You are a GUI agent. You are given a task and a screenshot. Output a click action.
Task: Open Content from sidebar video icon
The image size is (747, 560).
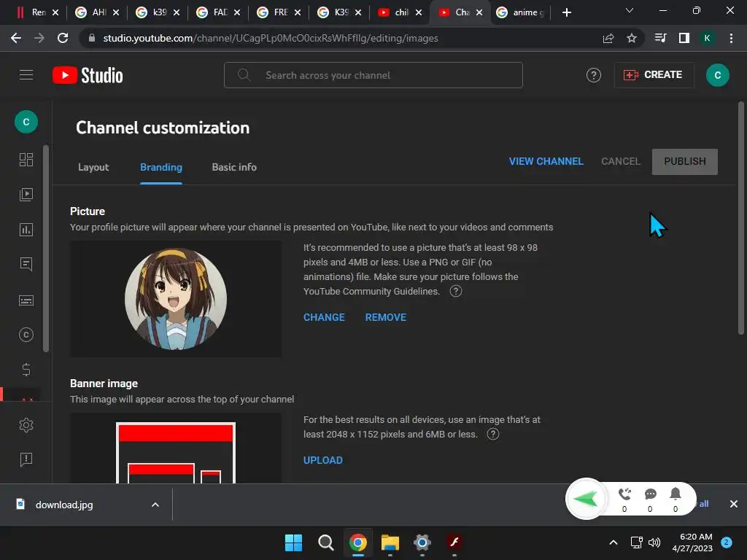pos(26,194)
